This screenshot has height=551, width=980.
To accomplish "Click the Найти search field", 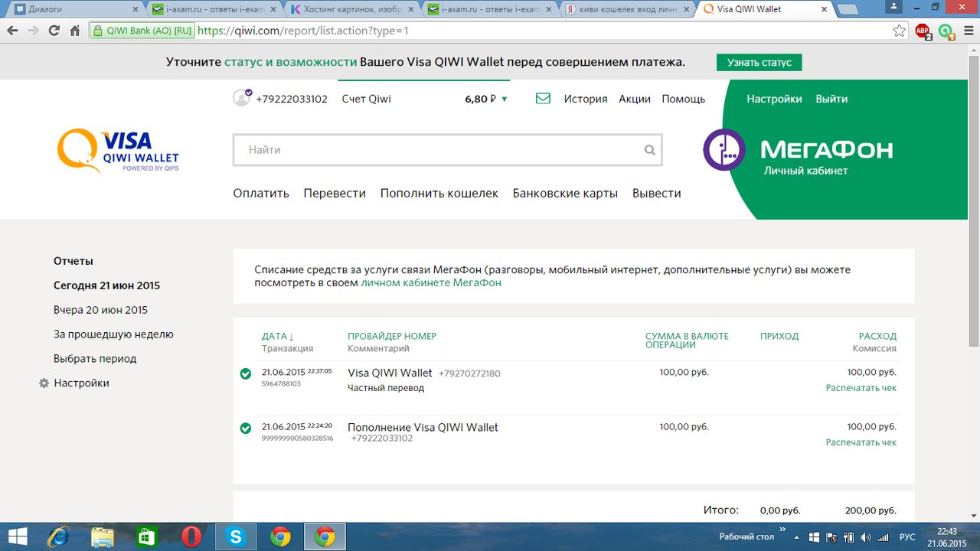I will pos(447,150).
